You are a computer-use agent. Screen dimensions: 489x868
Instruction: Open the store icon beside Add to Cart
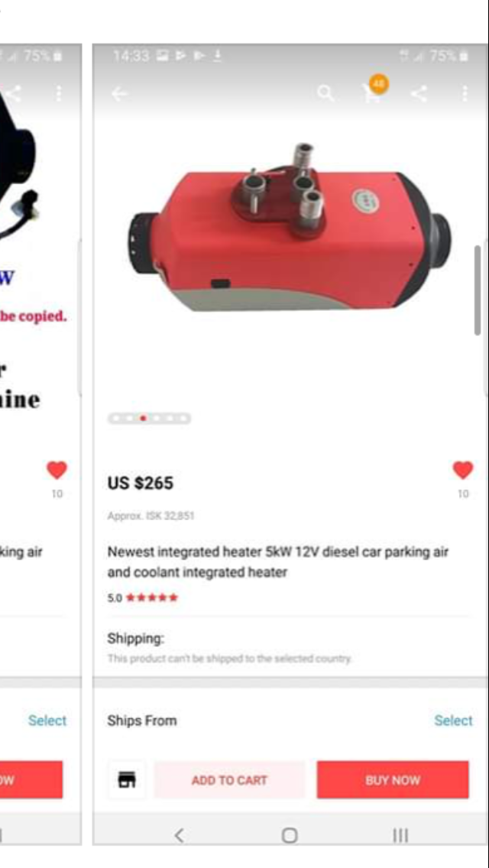(x=128, y=779)
